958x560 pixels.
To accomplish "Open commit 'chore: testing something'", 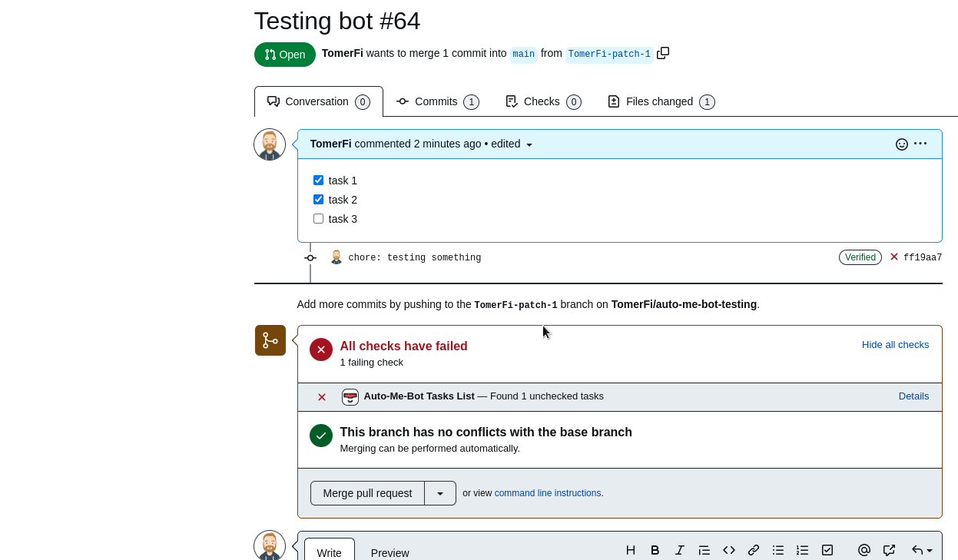I will point(415,257).
